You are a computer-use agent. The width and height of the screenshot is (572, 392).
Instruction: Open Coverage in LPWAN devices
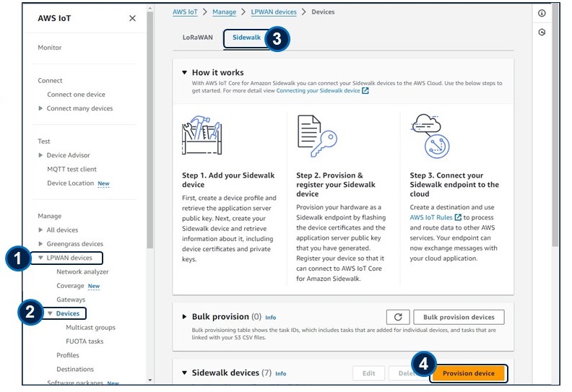point(70,286)
